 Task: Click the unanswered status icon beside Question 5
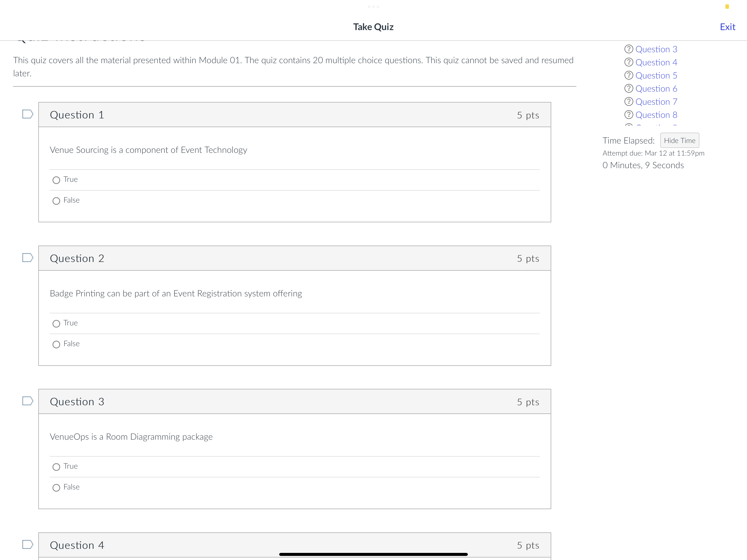click(x=628, y=75)
